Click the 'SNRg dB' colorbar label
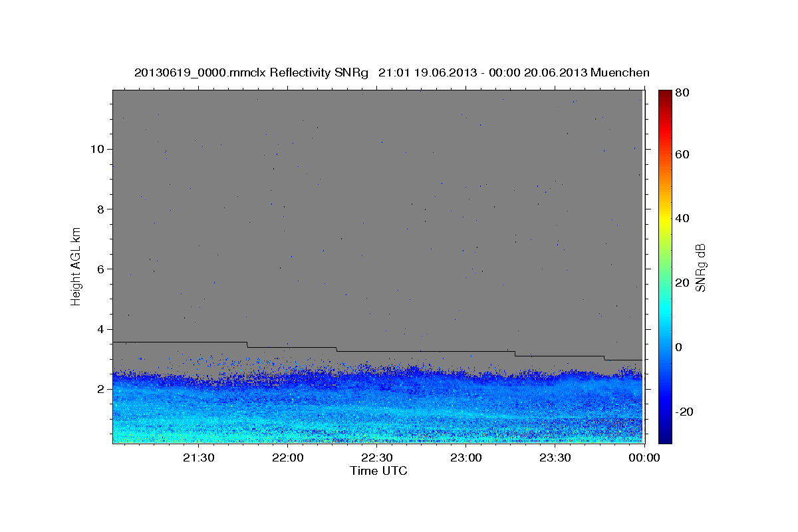Image resolution: width=798 pixels, height=532 pixels. click(700, 267)
